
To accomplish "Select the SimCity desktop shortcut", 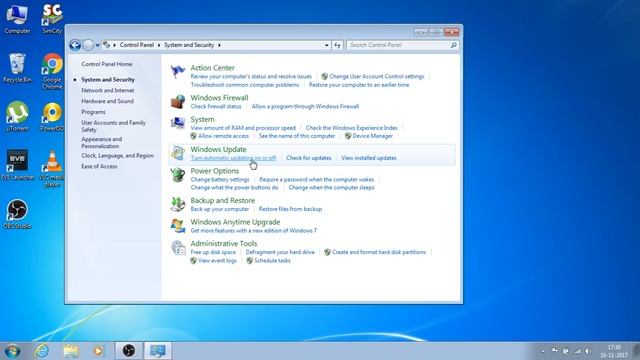I will [52, 18].
